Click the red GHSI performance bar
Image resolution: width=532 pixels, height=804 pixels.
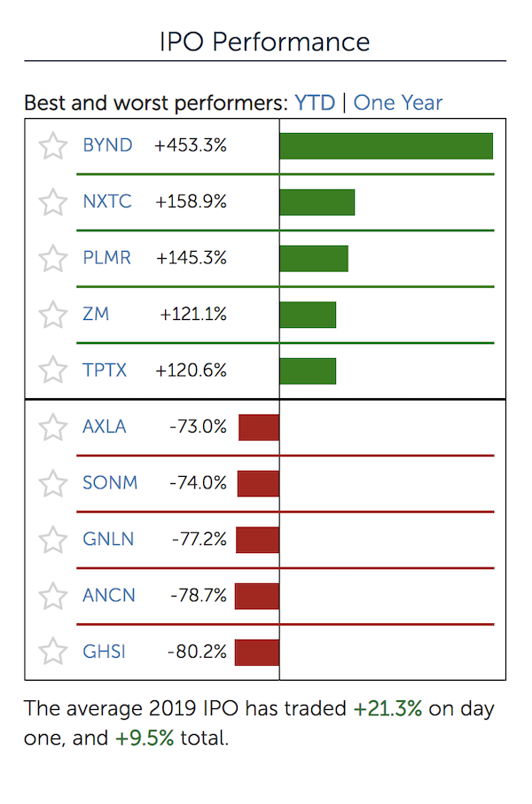tap(257, 652)
